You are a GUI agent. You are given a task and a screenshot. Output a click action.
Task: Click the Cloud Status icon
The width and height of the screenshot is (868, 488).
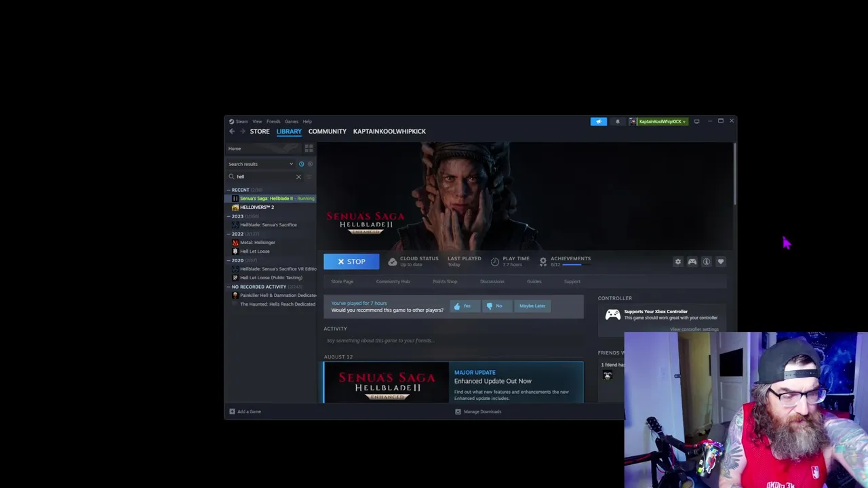392,262
